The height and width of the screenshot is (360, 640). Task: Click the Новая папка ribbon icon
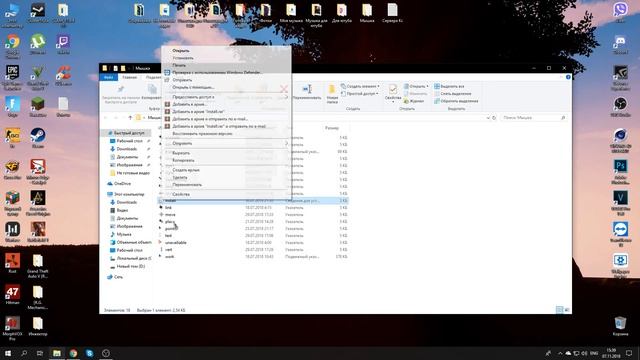(x=332, y=94)
